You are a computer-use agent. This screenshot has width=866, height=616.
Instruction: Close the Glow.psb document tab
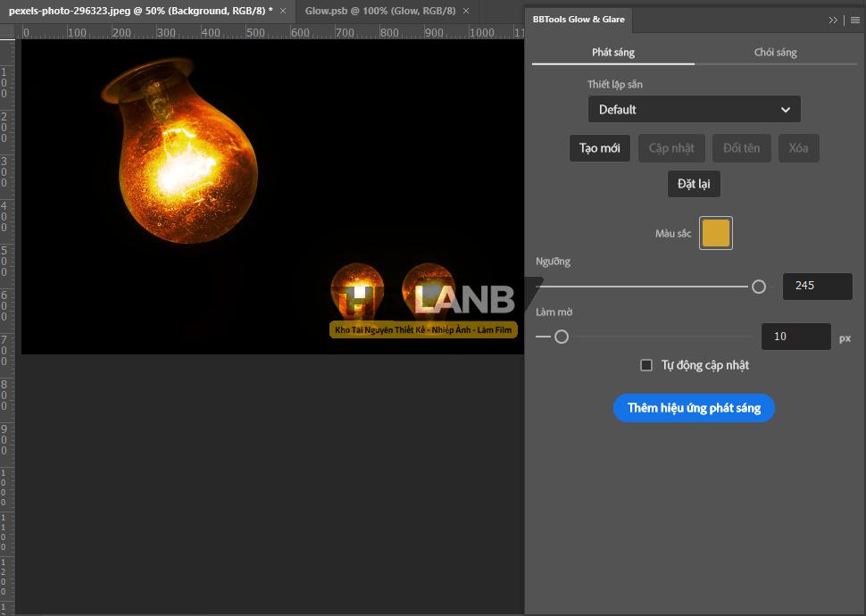466,11
